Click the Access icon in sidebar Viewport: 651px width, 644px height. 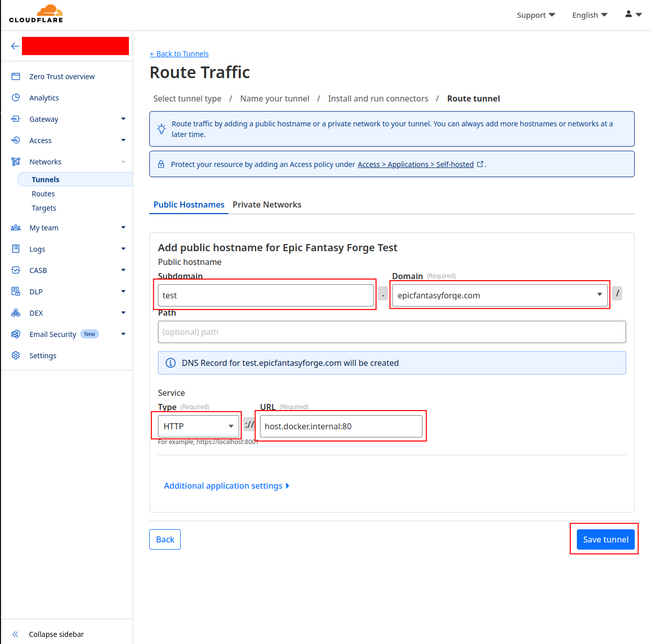[16, 141]
